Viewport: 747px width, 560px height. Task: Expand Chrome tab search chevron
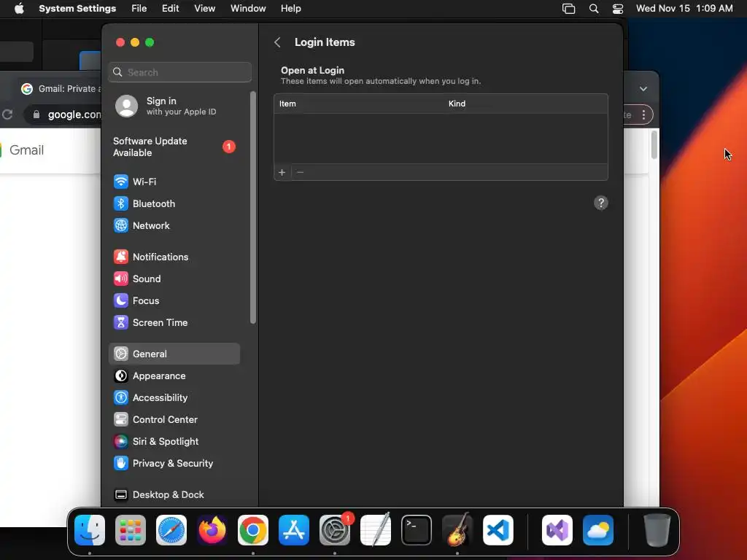[x=643, y=89]
